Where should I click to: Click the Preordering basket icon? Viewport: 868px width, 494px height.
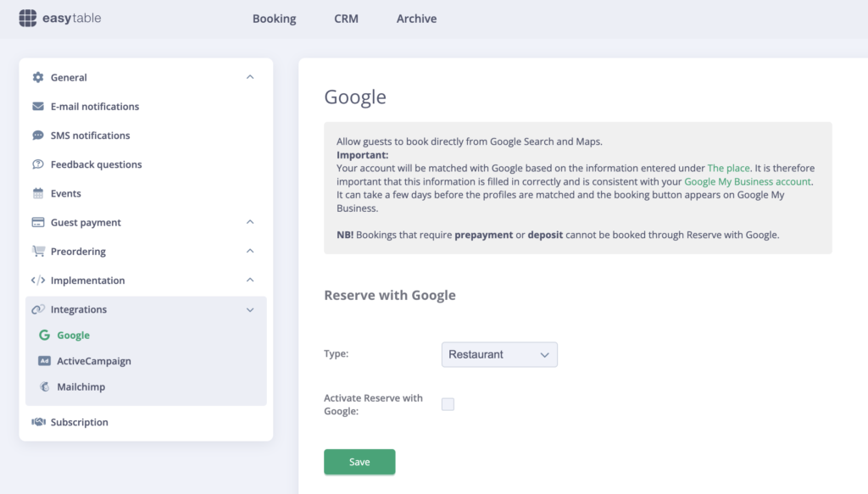coord(37,251)
